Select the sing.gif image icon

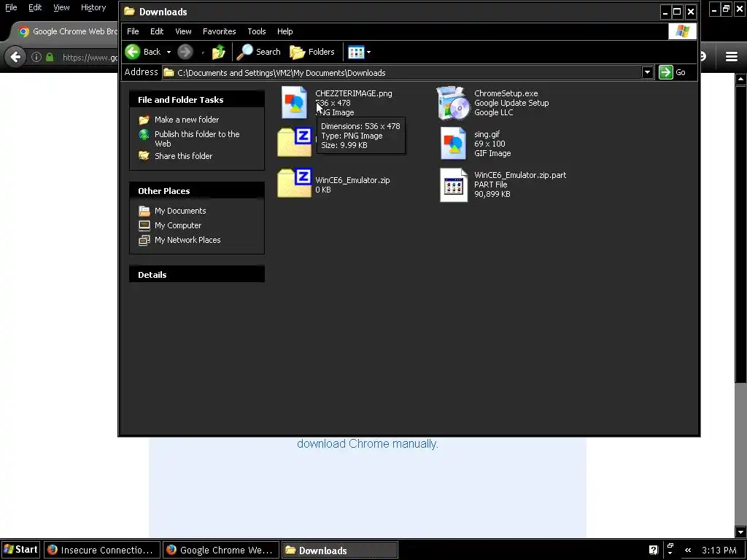tap(453, 144)
